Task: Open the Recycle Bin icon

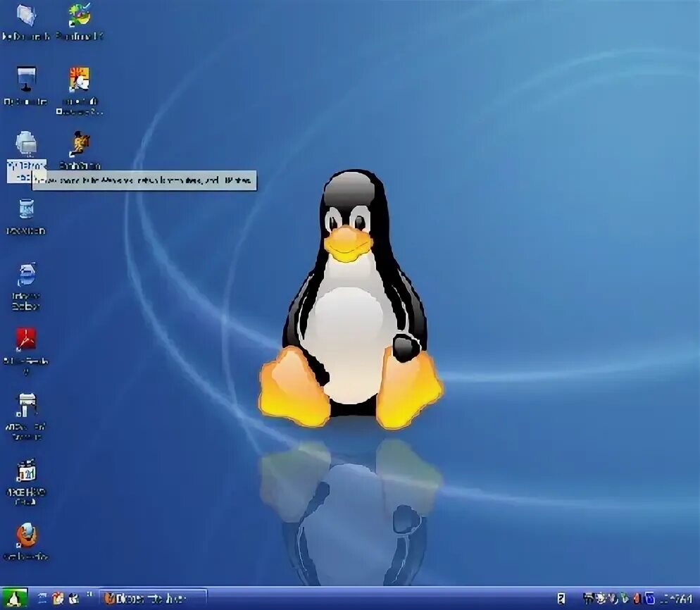Action: [x=26, y=209]
